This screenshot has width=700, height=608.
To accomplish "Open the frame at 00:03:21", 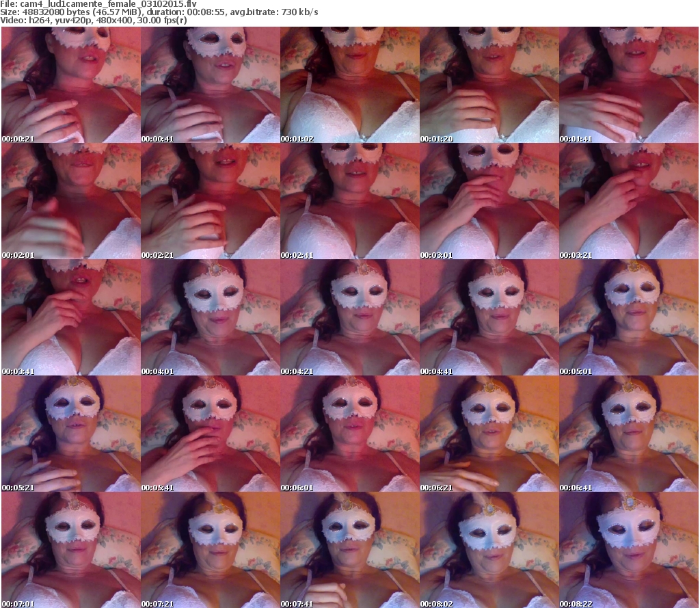I will (x=629, y=201).
